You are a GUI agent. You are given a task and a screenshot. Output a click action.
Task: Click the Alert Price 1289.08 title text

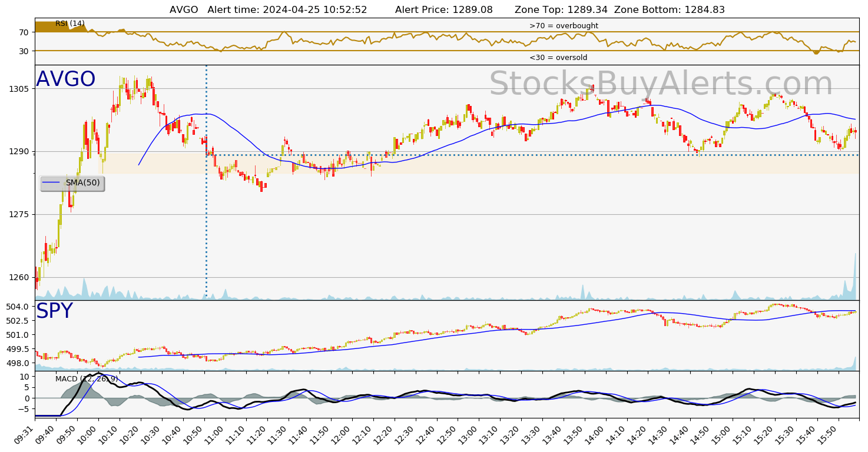point(444,10)
